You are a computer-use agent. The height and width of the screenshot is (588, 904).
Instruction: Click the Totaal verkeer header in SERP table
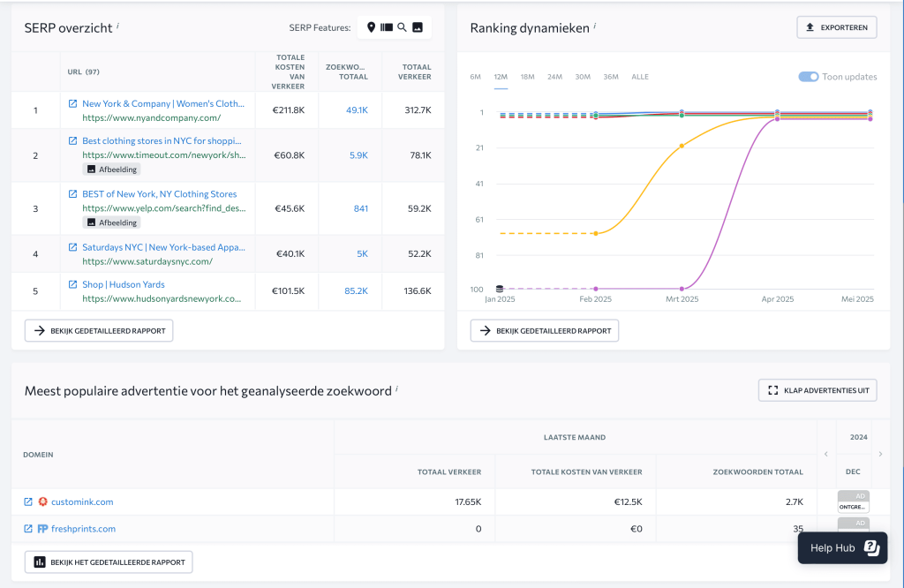(x=415, y=72)
